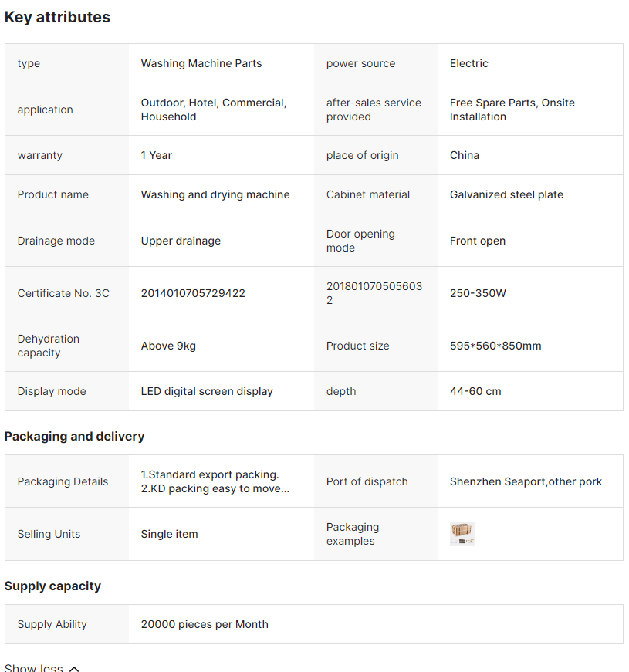The height and width of the screenshot is (672, 629).
Task: Open the packaging examples thumbnail image
Action: click(462, 534)
